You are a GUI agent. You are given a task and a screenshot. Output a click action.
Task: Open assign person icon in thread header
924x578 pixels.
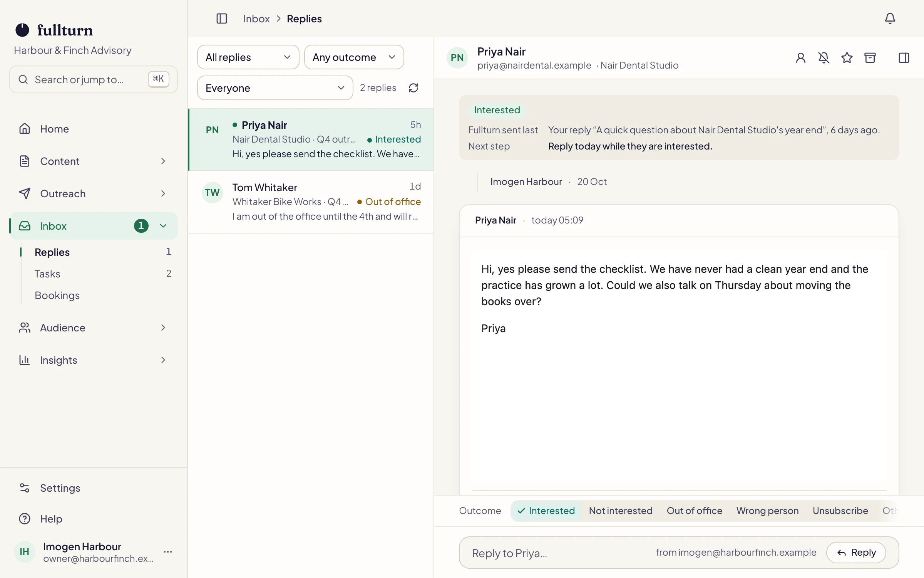click(x=801, y=58)
